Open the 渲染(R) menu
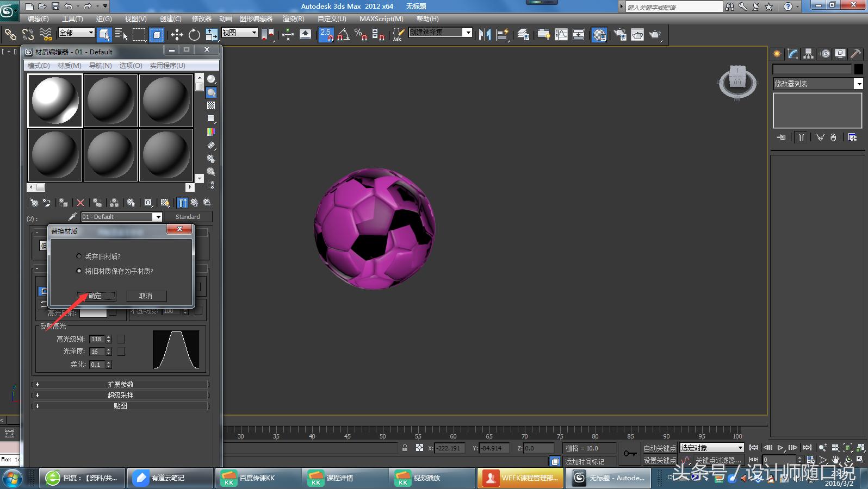Viewport: 868px width, 489px height. (294, 19)
